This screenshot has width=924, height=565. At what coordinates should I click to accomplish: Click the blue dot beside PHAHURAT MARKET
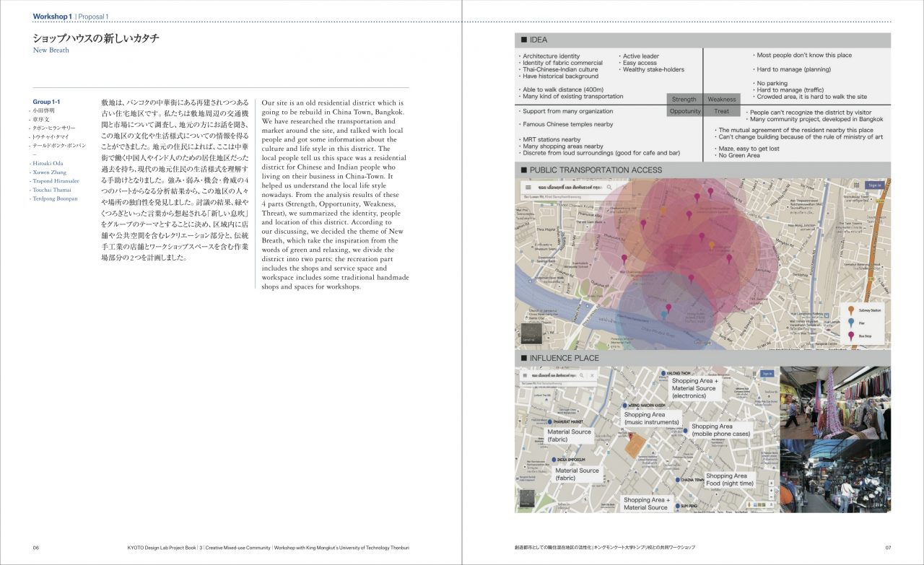click(x=550, y=421)
